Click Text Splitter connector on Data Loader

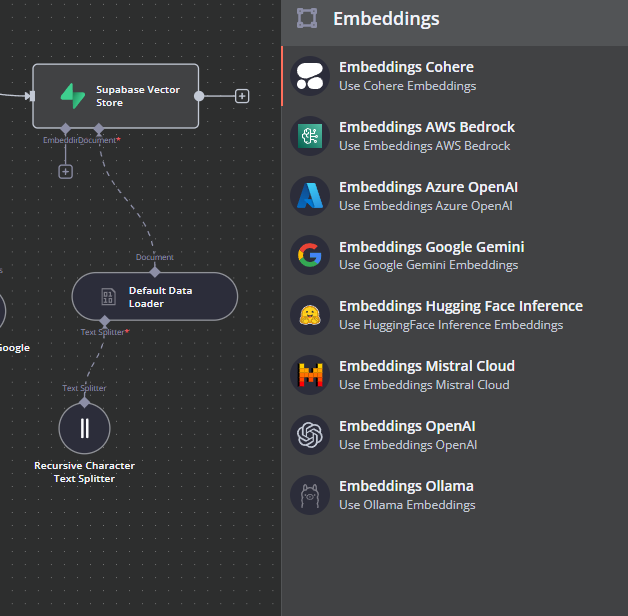105,321
